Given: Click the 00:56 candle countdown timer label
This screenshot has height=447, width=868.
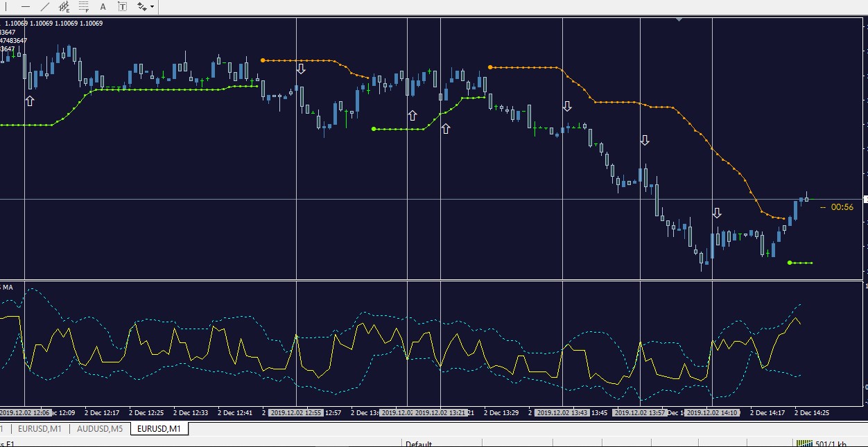Looking at the screenshot, I should click(842, 207).
